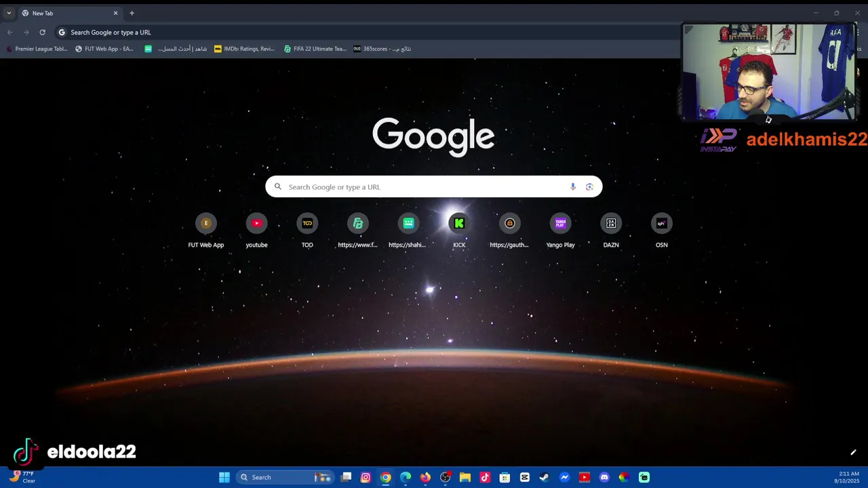The width and height of the screenshot is (868, 488).
Task: Click the back navigation arrow
Action: click(x=9, y=32)
